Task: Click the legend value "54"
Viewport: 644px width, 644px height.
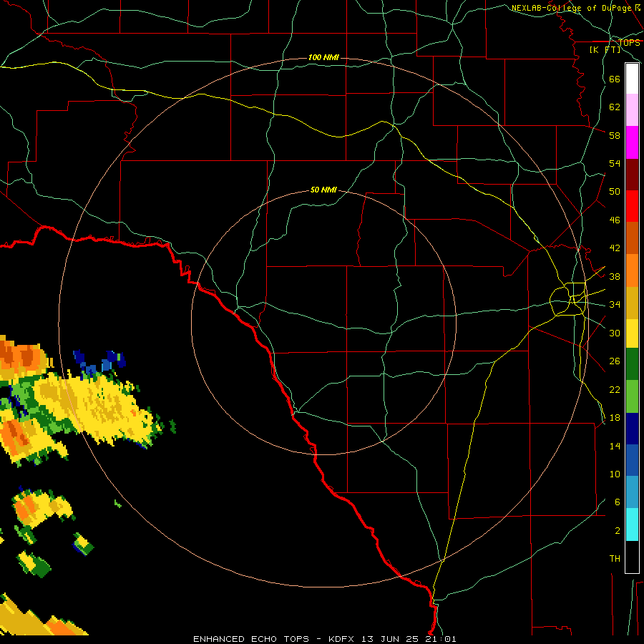Action: 615,163
